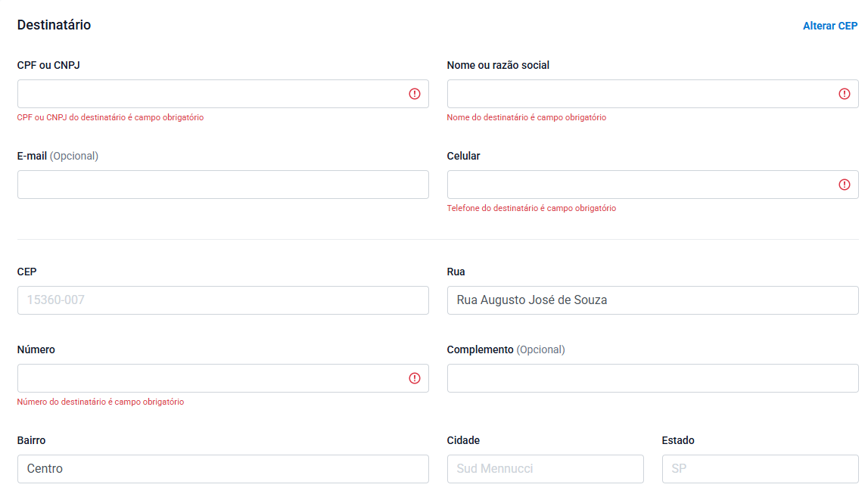
Task: Click the alert icon in the Número field
Action: click(415, 378)
